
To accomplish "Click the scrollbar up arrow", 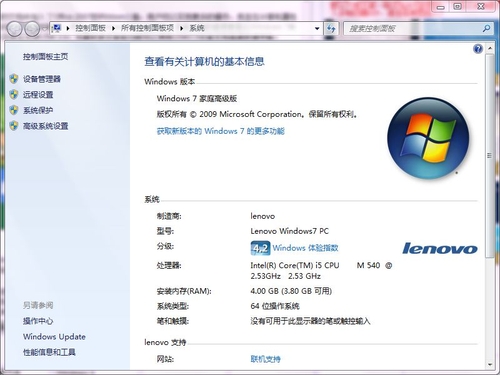I will point(489,49).
